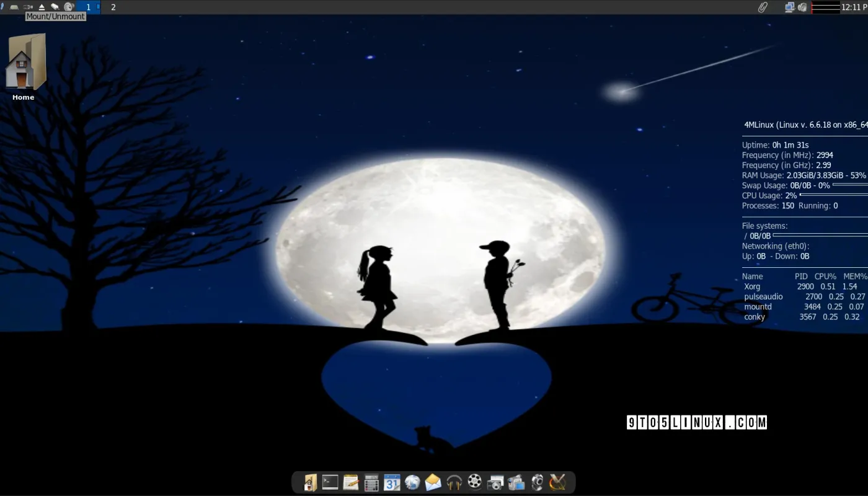868x496 pixels.
Task: Open network settings from the tray monitor icon
Action: click(x=789, y=7)
